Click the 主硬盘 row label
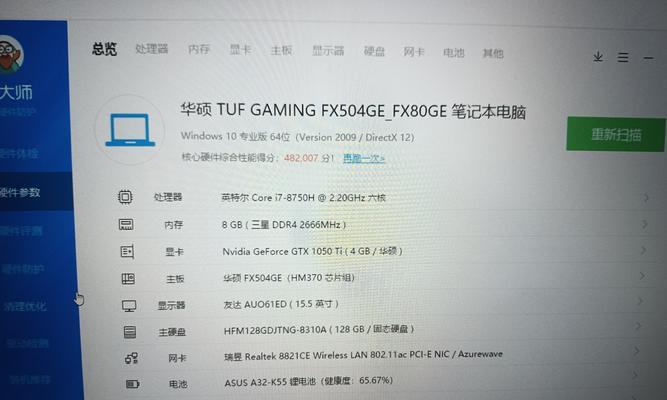The image size is (667, 400). pos(172,332)
